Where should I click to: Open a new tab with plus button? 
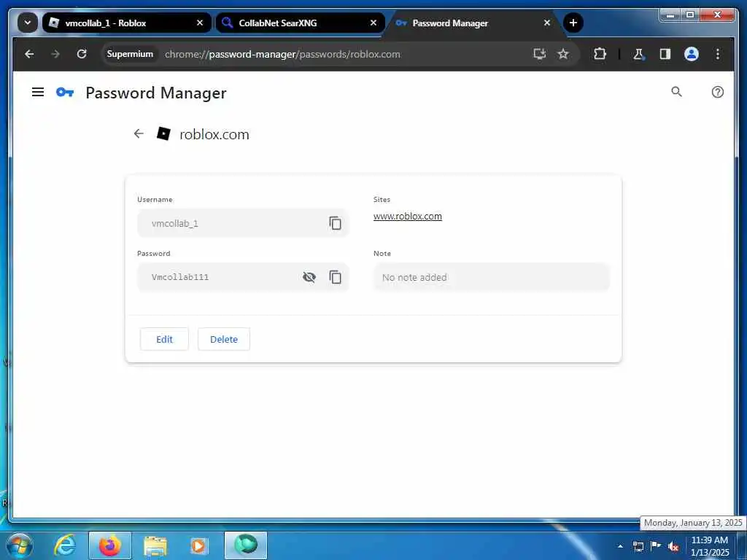pyautogui.click(x=573, y=23)
